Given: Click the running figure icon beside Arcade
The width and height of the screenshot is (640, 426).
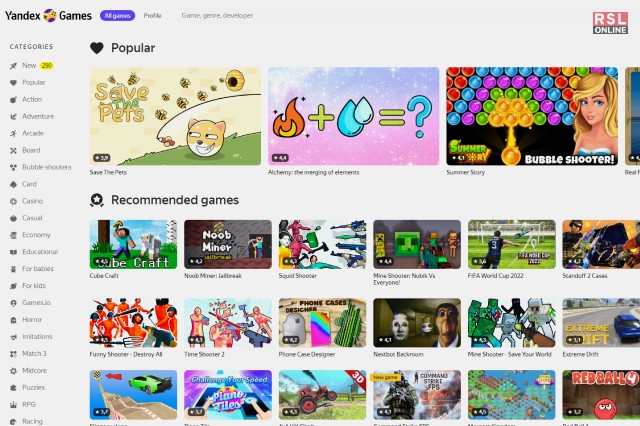Looking at the screenshot, I should [x=13, y=133].
